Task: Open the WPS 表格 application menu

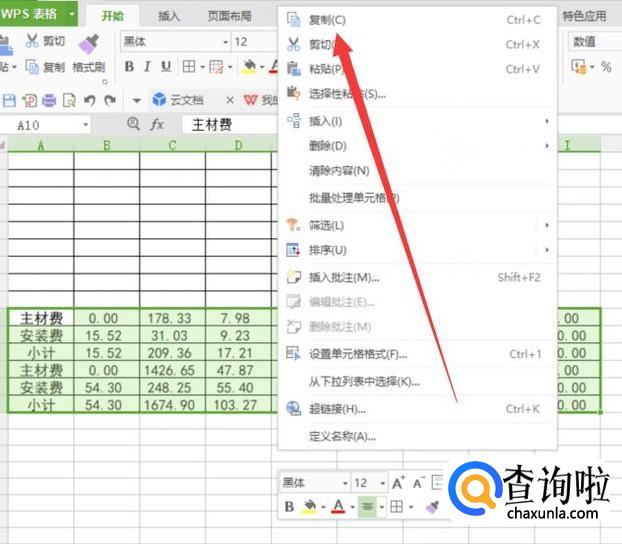Action: (38, 14)
